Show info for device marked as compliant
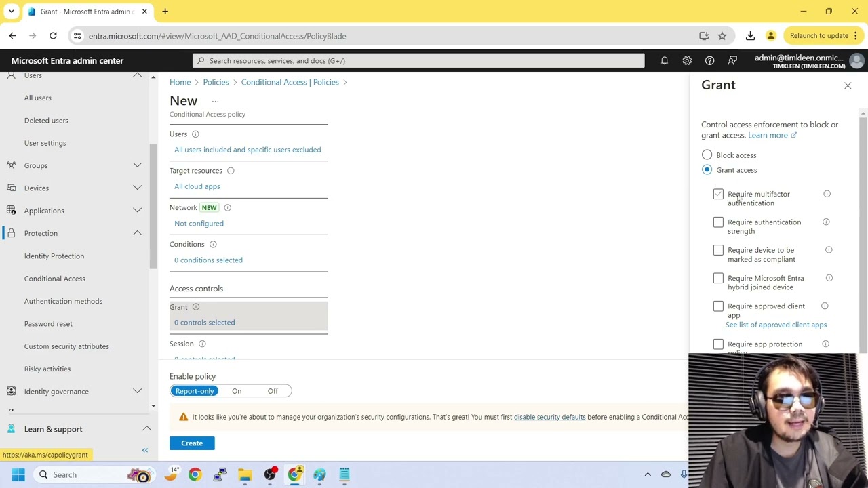The width and height of the screenshot is (868, 488). tap(829, 250)
